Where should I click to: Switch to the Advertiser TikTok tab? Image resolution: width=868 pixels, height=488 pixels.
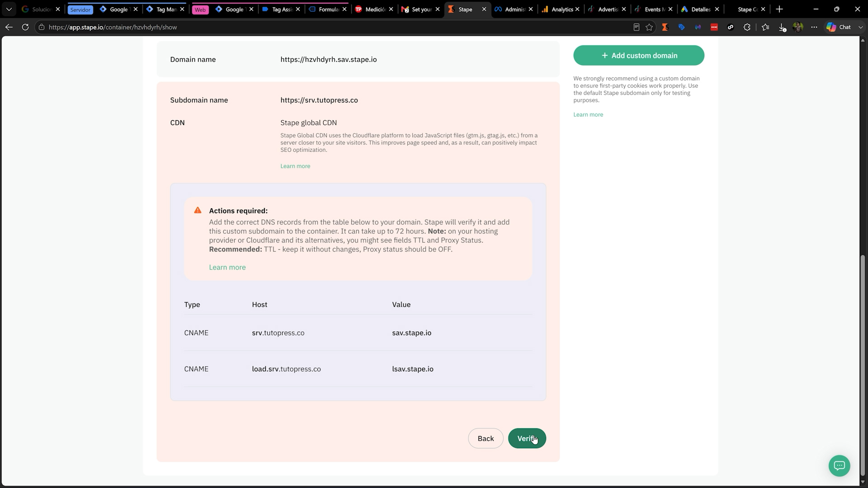(x=604, y=9)
